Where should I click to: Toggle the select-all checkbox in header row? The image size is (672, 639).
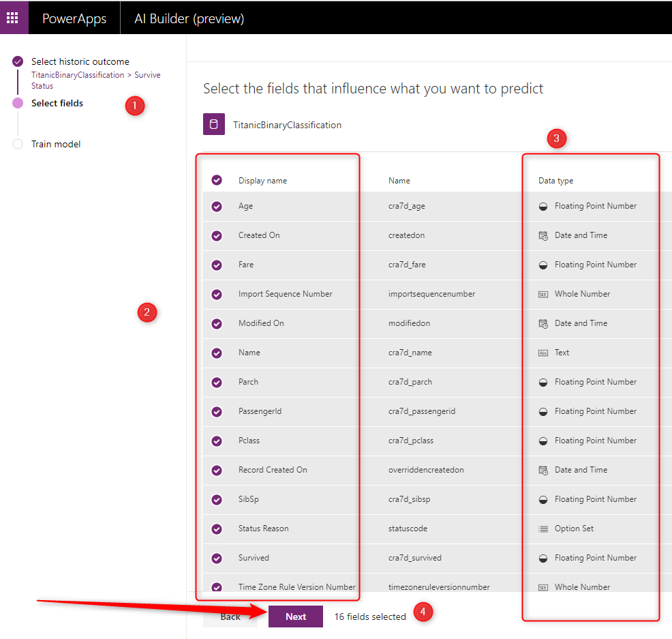pyautogui.click(x=217, y=180)
